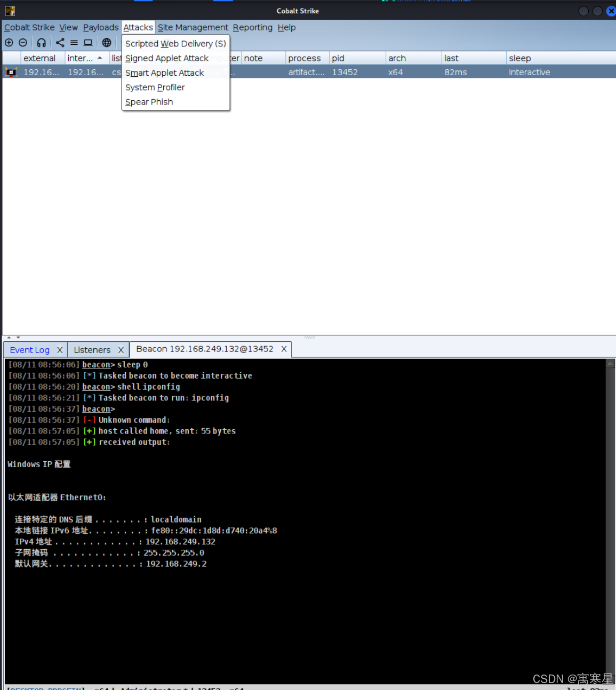Click 'host called home, sent: 55 bytes' line
The image size is (616, 690).
[122, 431]
